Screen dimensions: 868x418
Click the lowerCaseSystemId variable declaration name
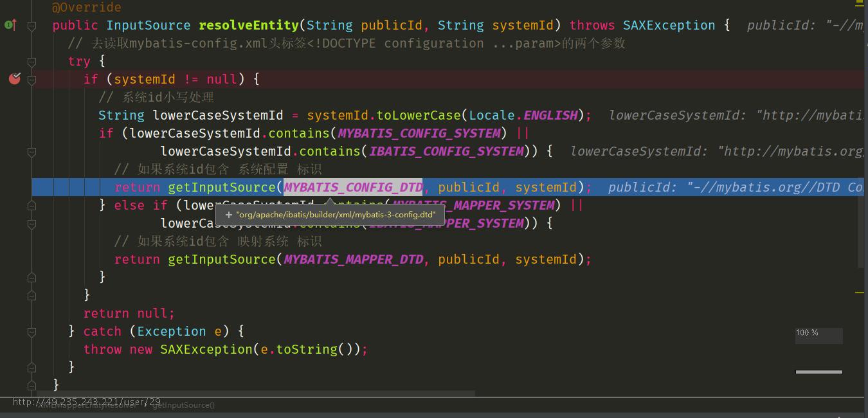pyautogui.click(x=217, y=115)
